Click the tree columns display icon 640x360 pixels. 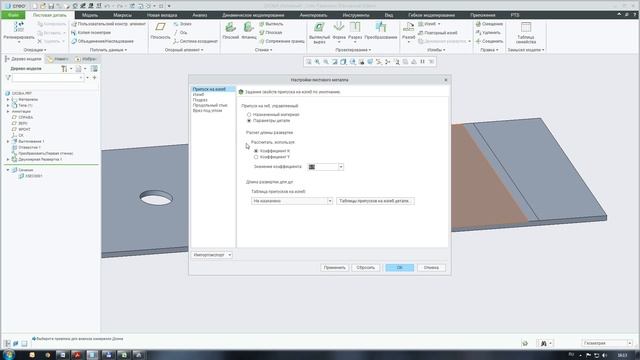tap(94, 69)
